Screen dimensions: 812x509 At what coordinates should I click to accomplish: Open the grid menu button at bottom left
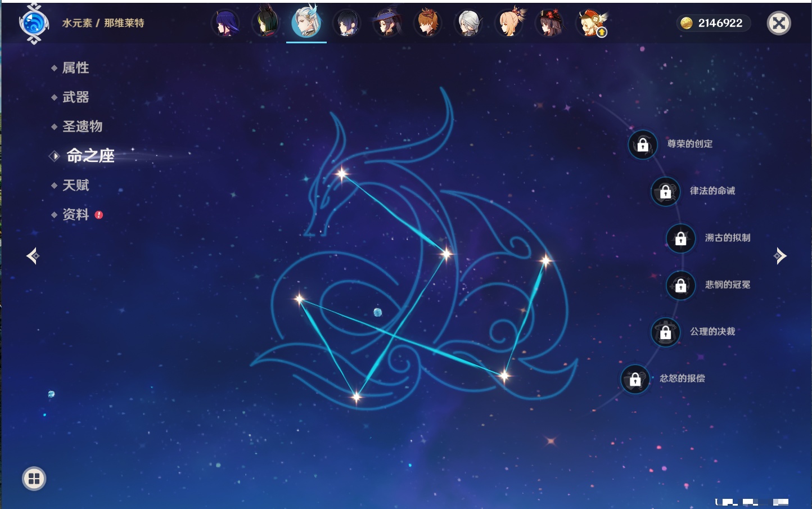point(34,479)
